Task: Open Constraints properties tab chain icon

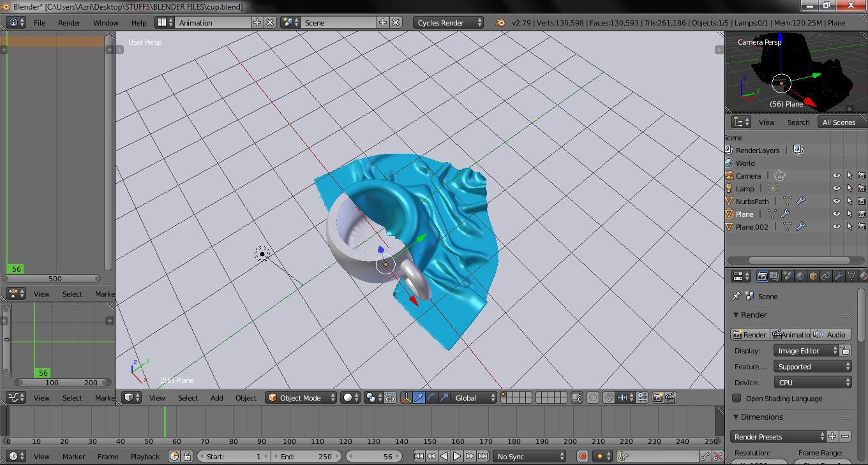Action: point(826,276)
